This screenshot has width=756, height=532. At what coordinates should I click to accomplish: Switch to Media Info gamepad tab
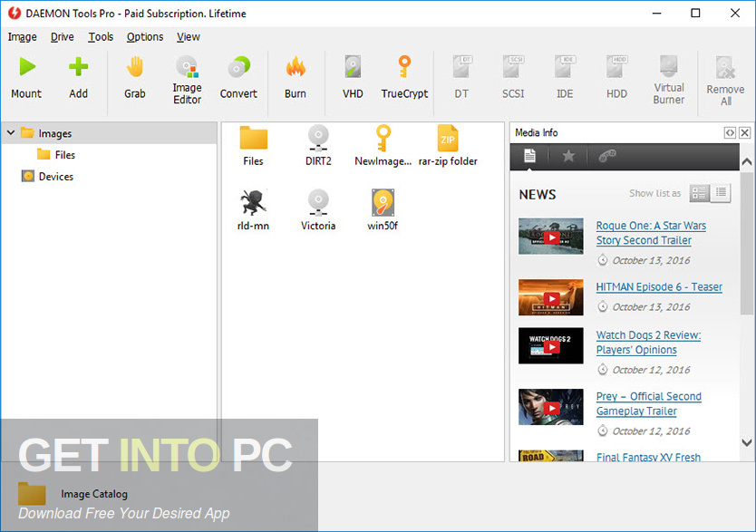coord(607,156)
